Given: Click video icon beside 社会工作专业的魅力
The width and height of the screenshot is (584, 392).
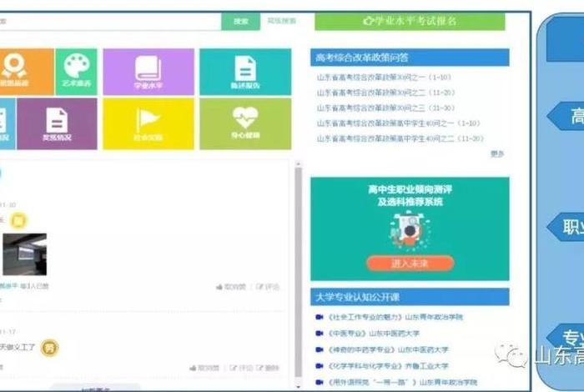Looking at the screenshot, I should coord(320,317).
